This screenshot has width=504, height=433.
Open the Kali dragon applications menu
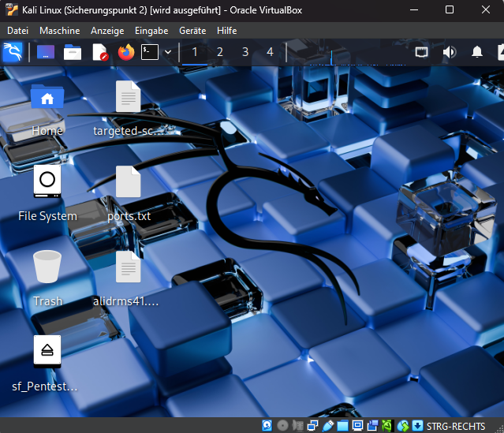[x=13, y=53]
